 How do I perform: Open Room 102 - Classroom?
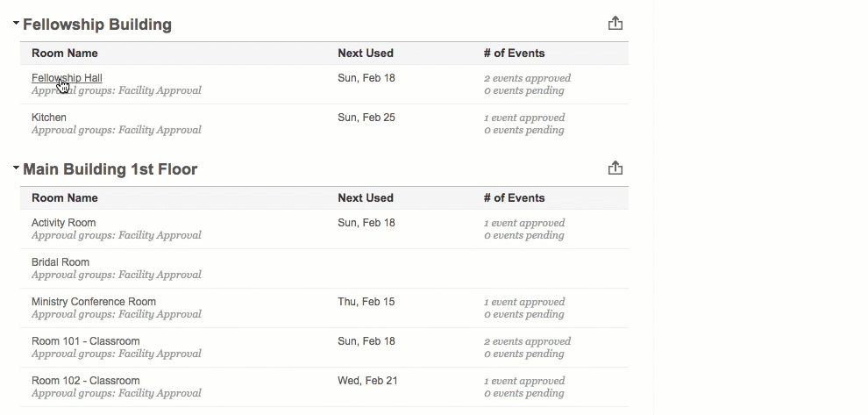85,381
